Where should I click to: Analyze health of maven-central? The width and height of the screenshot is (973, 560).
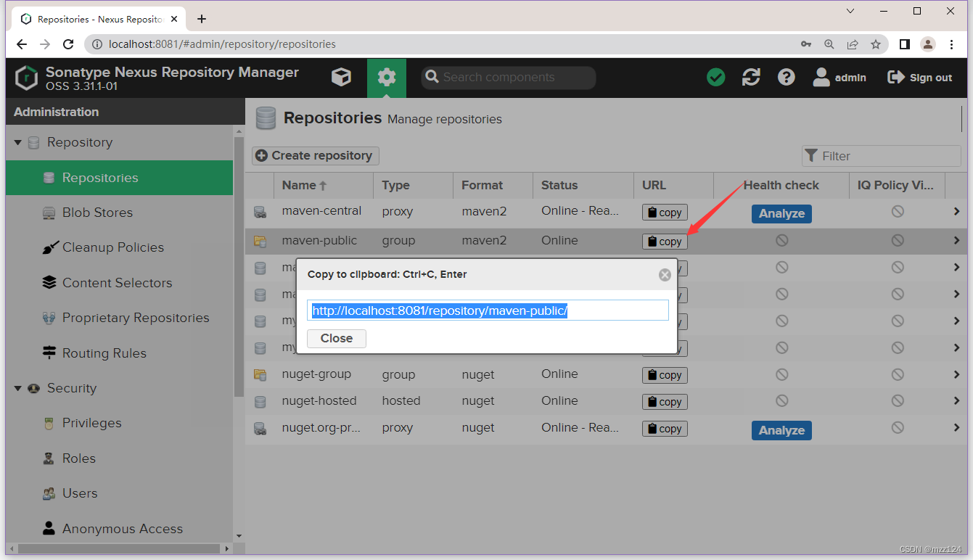pos(781,213)
